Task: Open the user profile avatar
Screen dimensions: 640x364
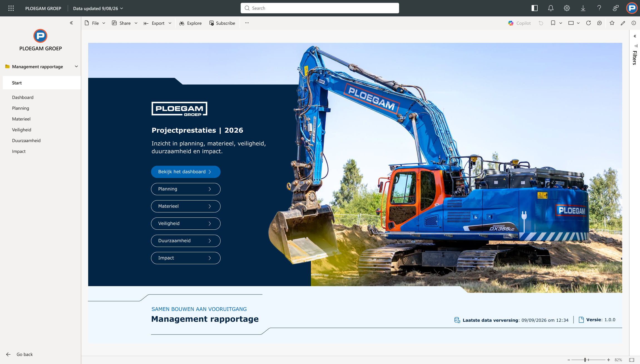Action: [632, 8]
